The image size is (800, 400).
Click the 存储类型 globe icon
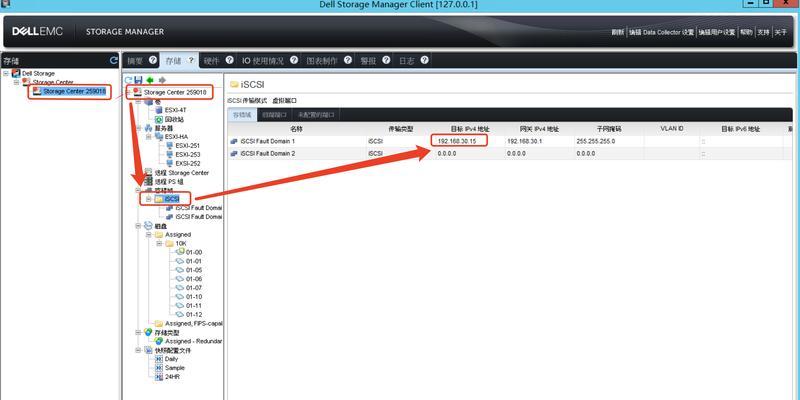(148, 332)
